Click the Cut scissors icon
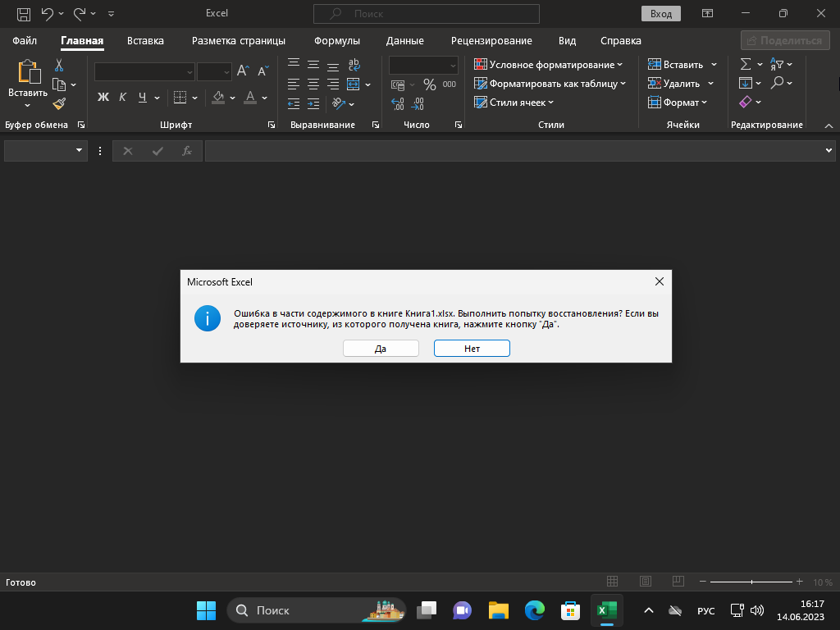The height and width of the screenshot is (630, 840). [x=59, y=66]
